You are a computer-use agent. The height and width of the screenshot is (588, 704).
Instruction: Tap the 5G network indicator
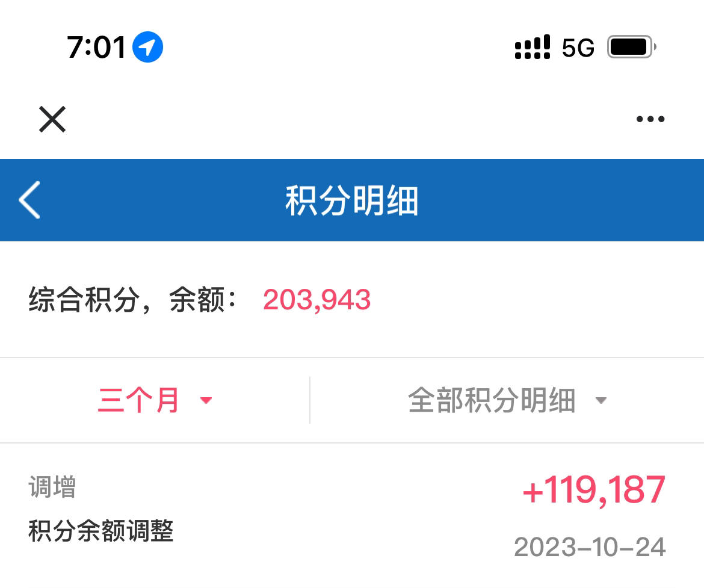click(578, 48)
